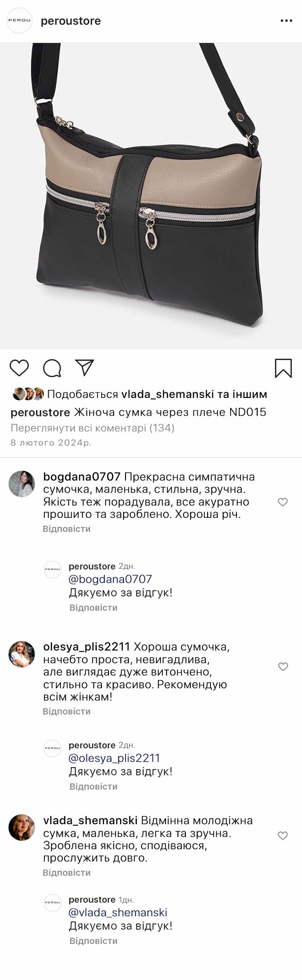Image resolution: width=302 pixels, height=980 pixels.
Task: Open the @vlada_shemanski mention link
Action: (x=118, y=912)
